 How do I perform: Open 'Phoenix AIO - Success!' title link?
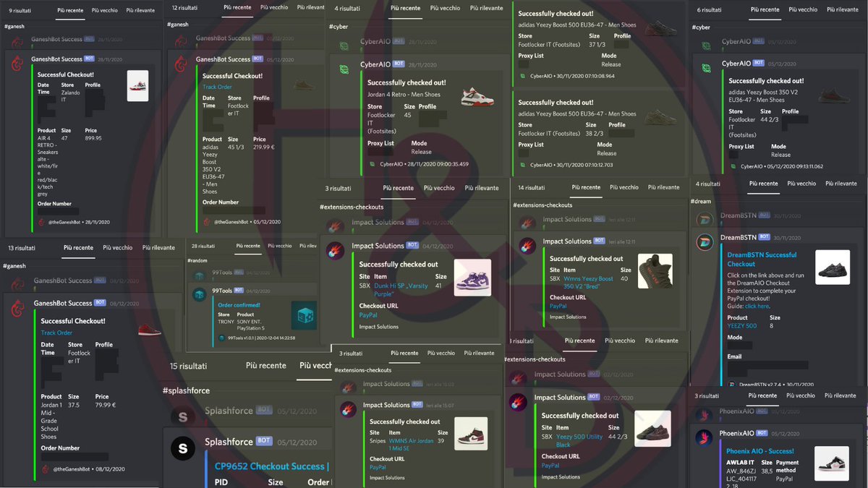759,451
